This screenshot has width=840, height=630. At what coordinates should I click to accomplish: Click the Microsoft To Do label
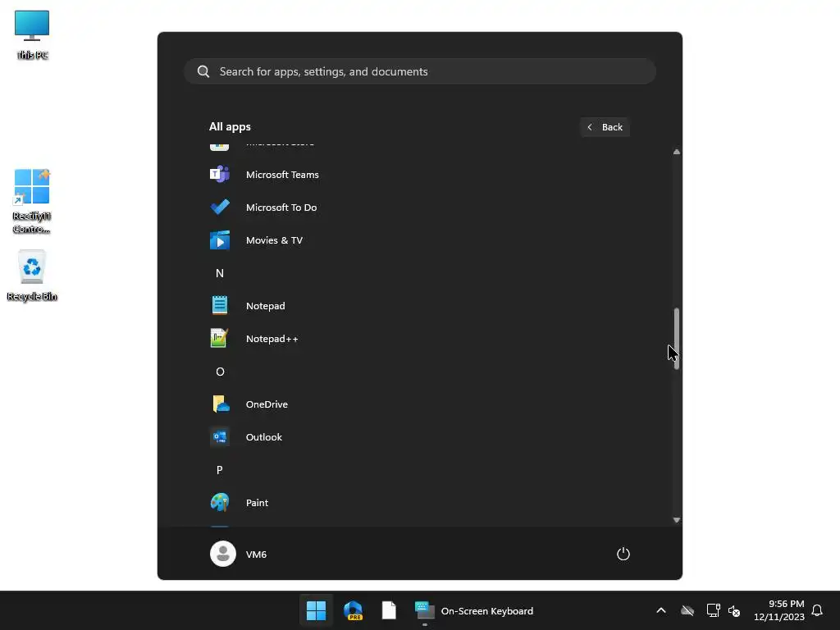tap(281, 208)
